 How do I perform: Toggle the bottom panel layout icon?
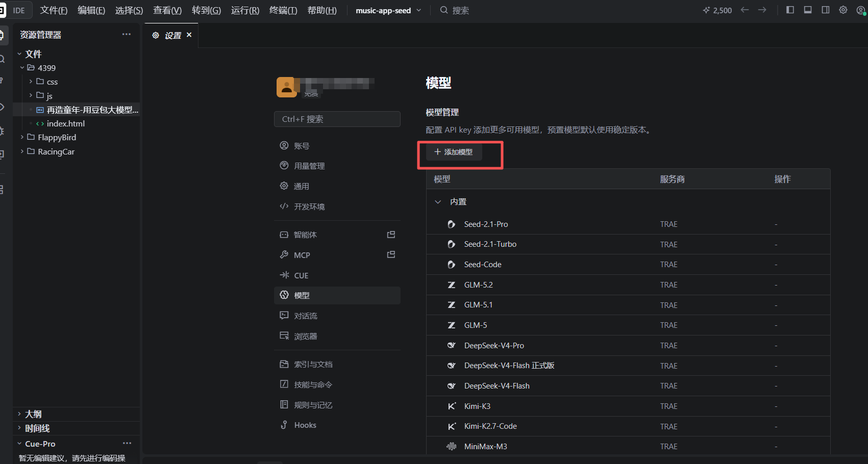tap(808, 10)
